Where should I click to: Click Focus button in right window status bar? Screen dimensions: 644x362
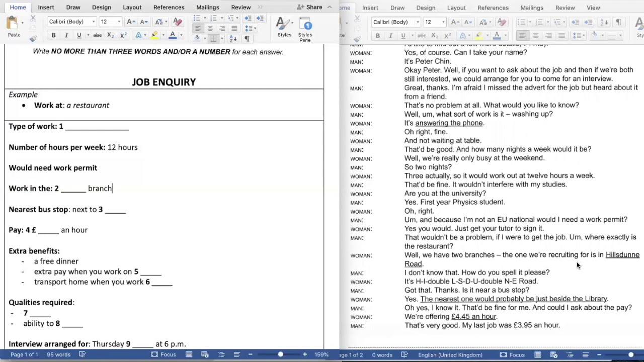[x=512, y=355]
